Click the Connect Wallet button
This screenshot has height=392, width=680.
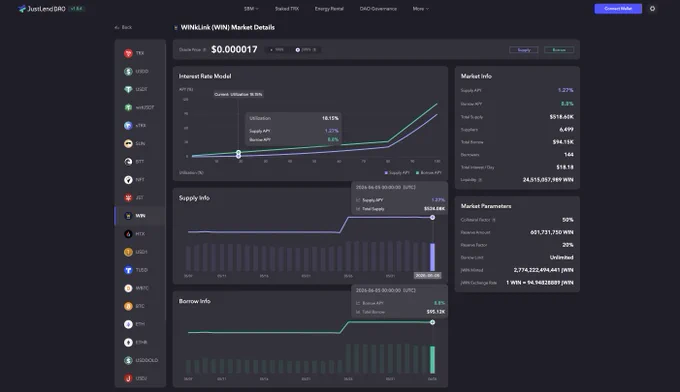[x=618, y=9]
